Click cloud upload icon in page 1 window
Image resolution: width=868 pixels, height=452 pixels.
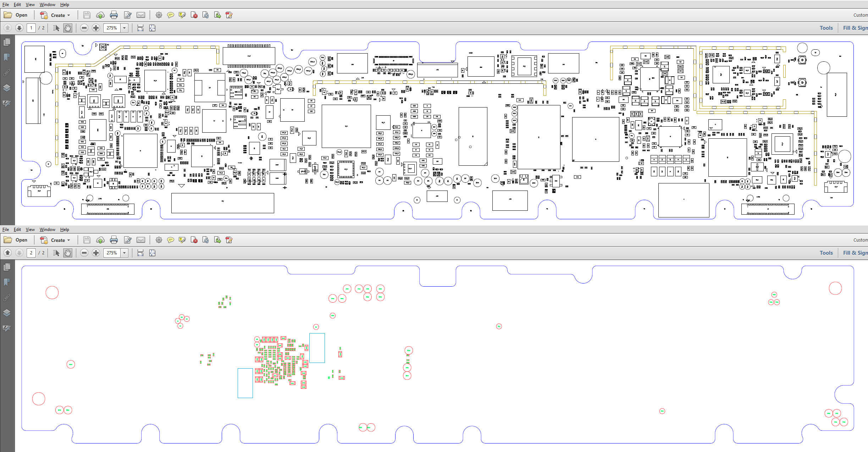click(100, 15)
